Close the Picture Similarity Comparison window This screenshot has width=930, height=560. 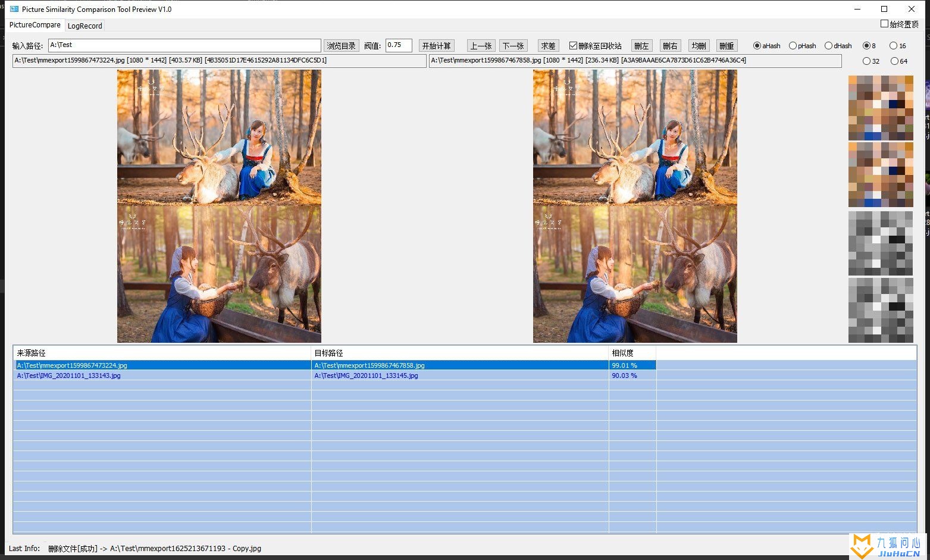[x=912, y=9]
